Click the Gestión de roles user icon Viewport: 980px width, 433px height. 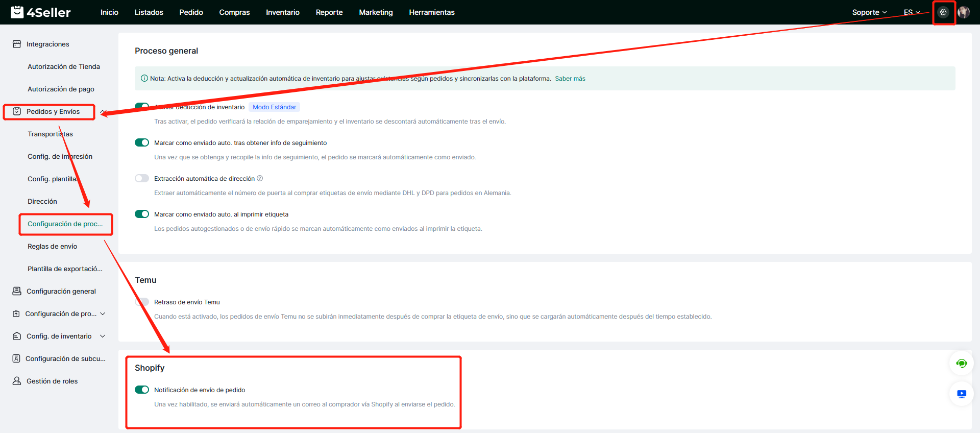pos(17,381)
